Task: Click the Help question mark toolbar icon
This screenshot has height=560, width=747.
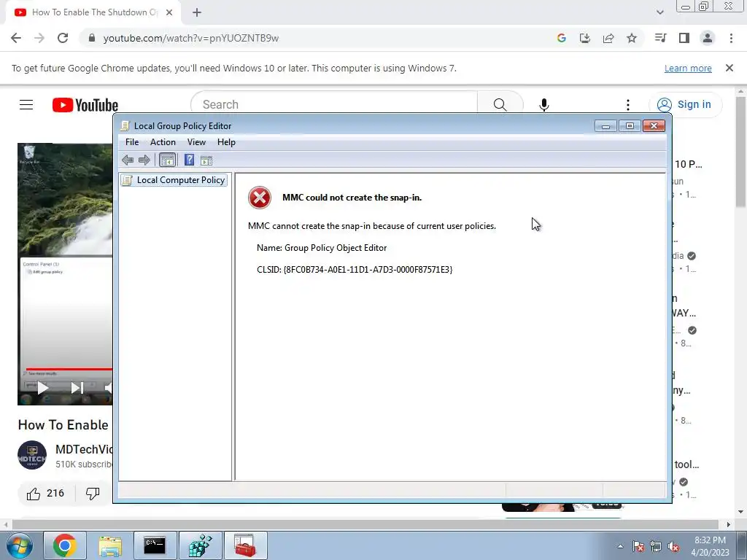Action: tap(189, 160)
